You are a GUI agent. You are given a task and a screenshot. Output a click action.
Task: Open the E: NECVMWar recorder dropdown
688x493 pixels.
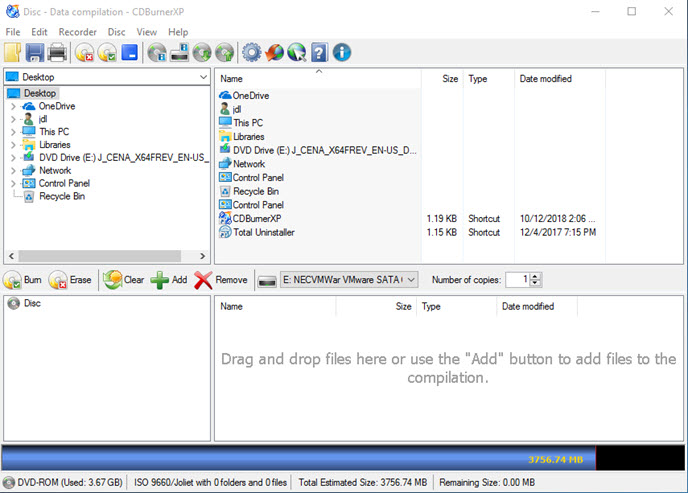349,280
